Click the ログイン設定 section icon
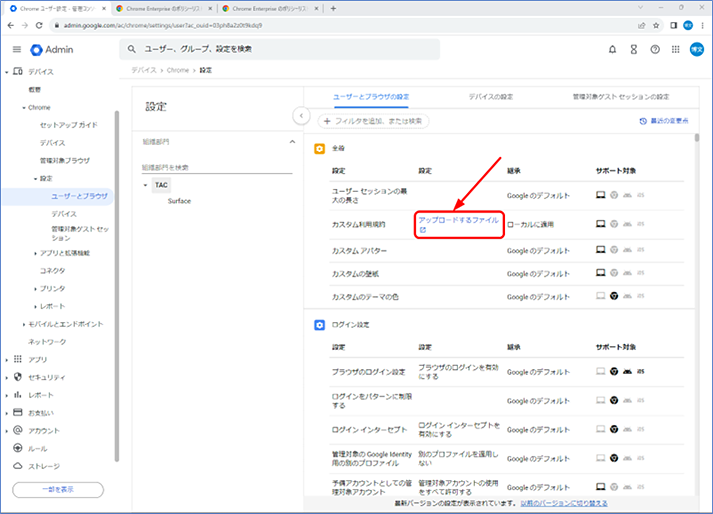This screenshot has height=514, width=713. point(320,325)
